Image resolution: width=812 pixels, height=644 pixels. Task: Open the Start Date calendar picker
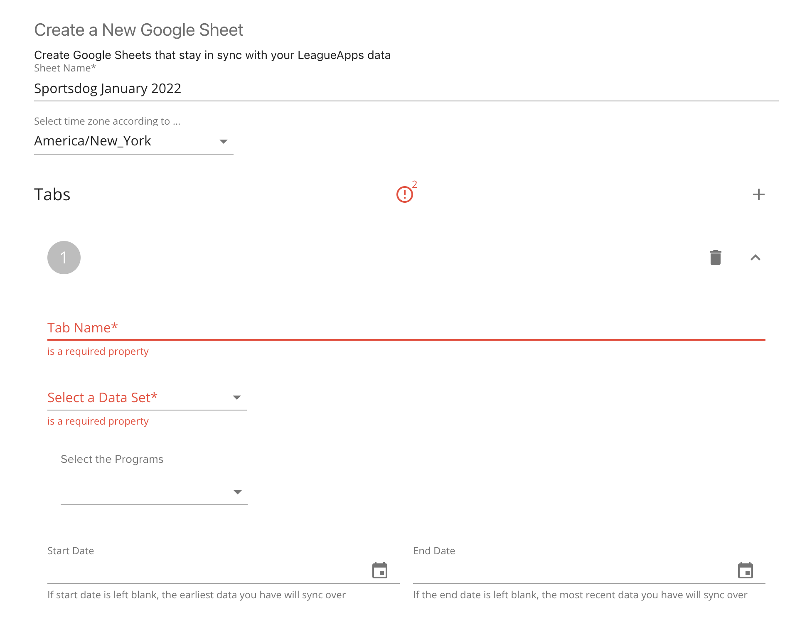379,570
